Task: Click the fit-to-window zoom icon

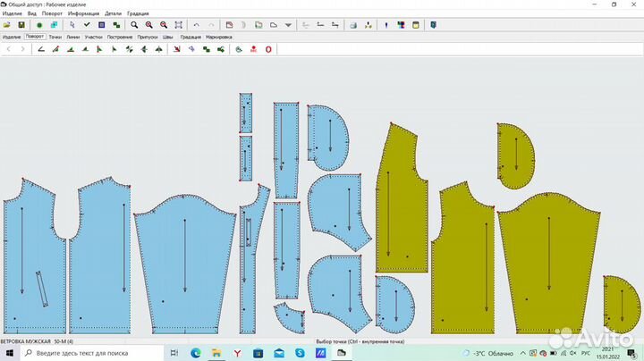Action: pyautogui.click(x=178, y=25)
